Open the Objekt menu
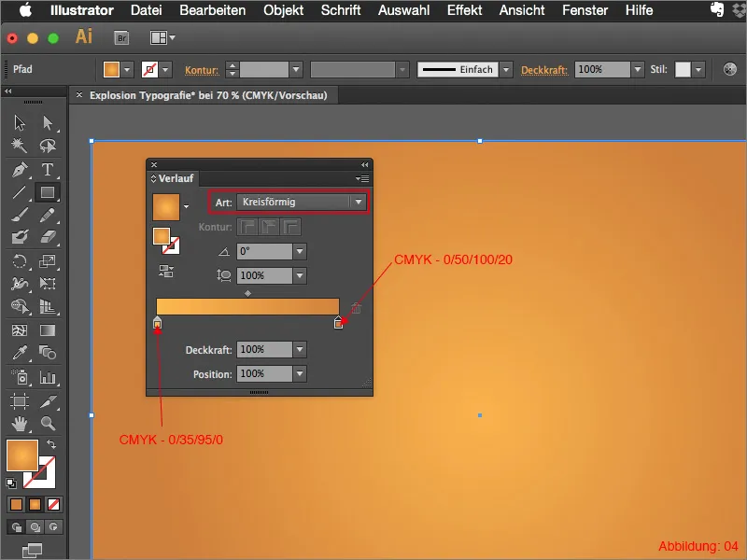747x560 pixels. click(x=284, y=10)
